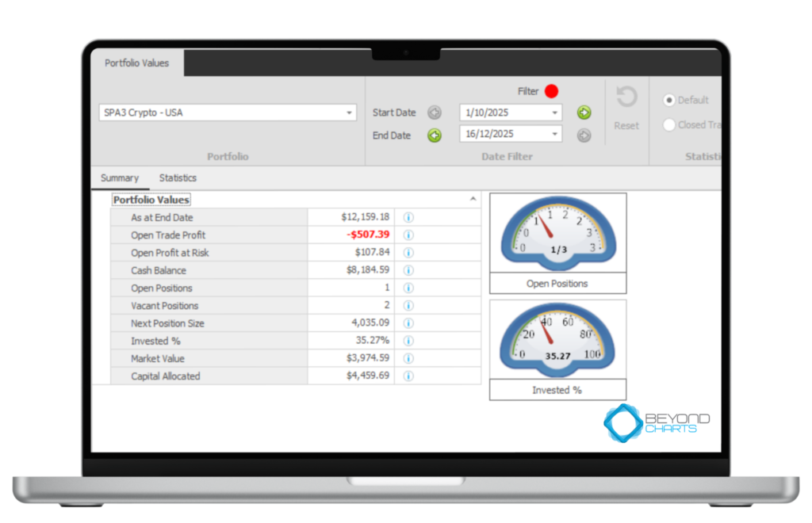Toggle the red Filter indicator
The image size is (812, 523).
click(x=551, y=91)
